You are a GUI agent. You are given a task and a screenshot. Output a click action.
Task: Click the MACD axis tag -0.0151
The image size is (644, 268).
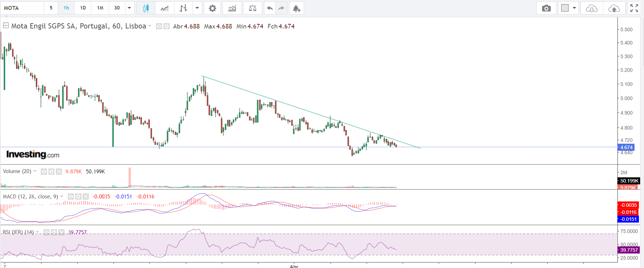(629, 219)
